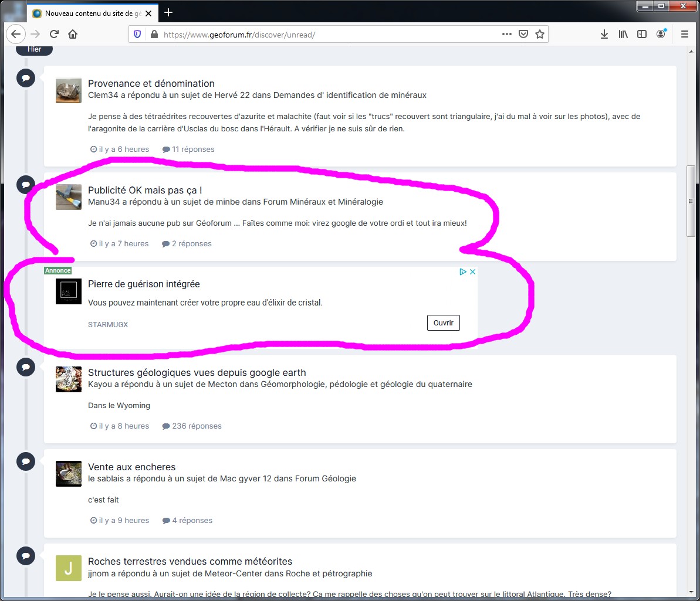The height and width of the screenshot is (601, 700).
Task: Click the Dans le Wyoming excerpt
Action: pyautogui.click(x=119, y=406)
